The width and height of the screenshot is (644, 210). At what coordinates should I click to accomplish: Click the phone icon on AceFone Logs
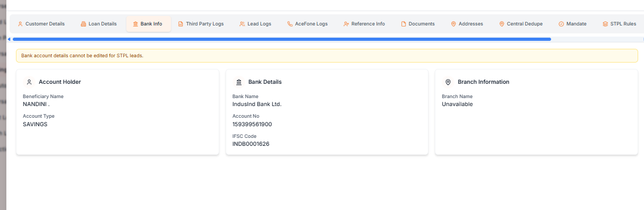(x=290, y=24)
